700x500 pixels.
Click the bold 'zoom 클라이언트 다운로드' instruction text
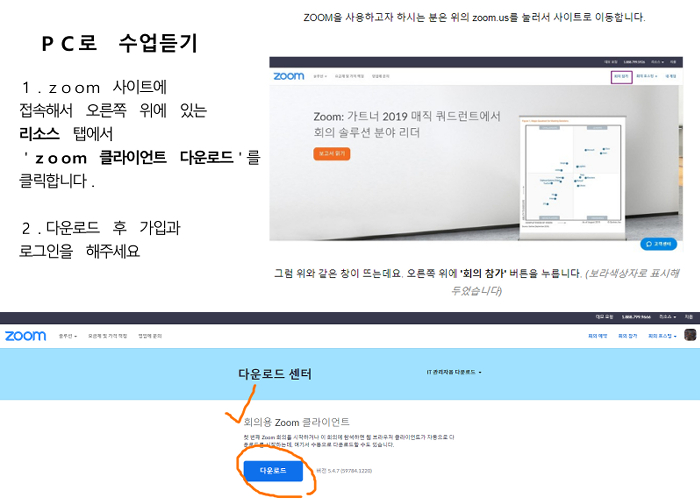pos(134,157)
